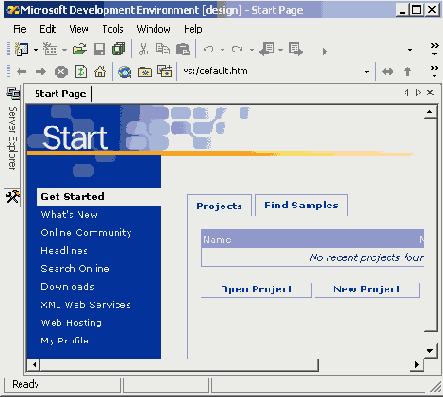Open the solution configuration combo dropdown
The width and height of the screenshot is (443, 397).
[410, 50]
